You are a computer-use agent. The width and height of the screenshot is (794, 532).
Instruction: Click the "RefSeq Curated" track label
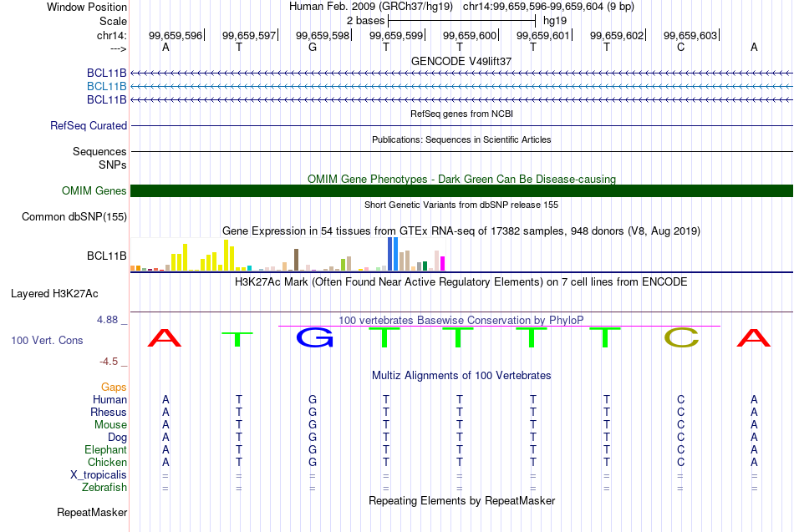pos(89,125)
